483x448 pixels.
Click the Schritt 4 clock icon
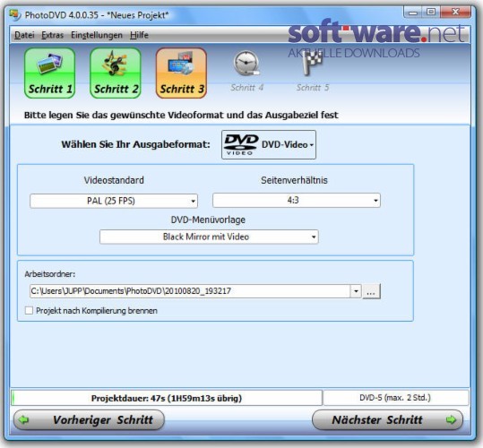point(246,64)
